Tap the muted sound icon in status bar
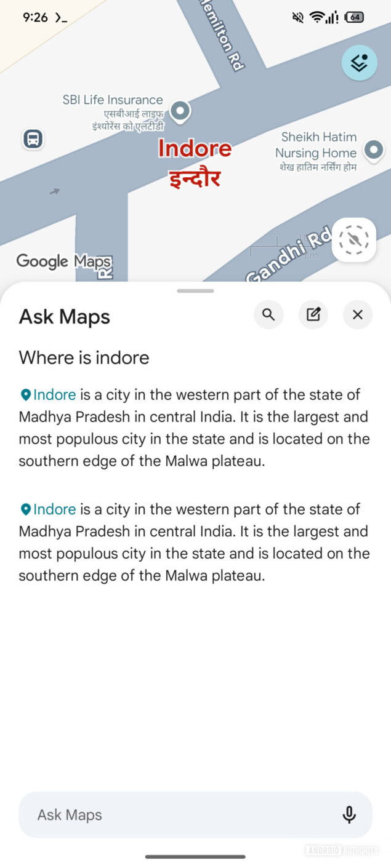 pyautogui.click(x=297, y=17)
